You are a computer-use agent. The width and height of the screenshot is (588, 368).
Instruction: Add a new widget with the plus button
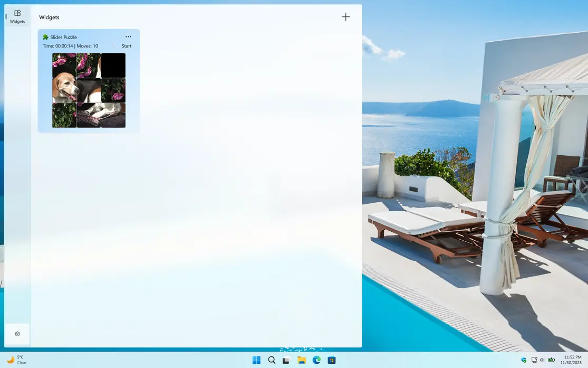(346, 16)
